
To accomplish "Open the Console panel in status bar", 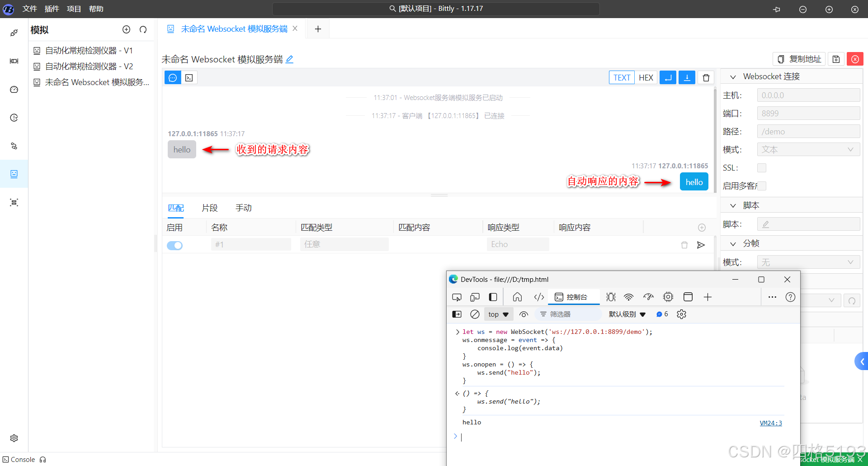I will click(19, 460).
